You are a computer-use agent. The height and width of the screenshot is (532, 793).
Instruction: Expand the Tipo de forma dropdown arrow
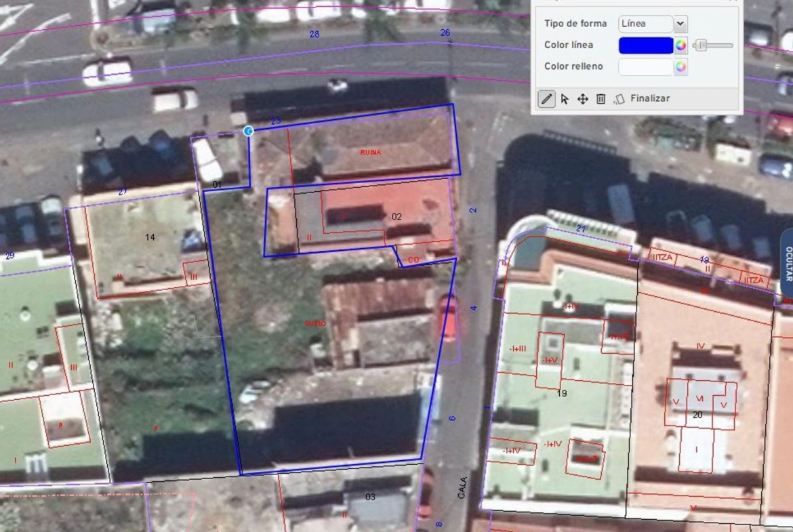point(680,24)
